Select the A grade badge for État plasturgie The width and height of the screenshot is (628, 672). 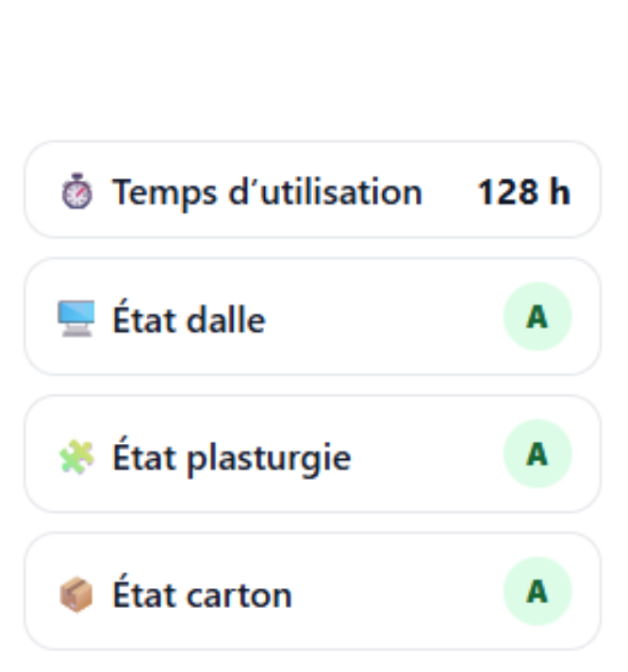tap(537, 454)
